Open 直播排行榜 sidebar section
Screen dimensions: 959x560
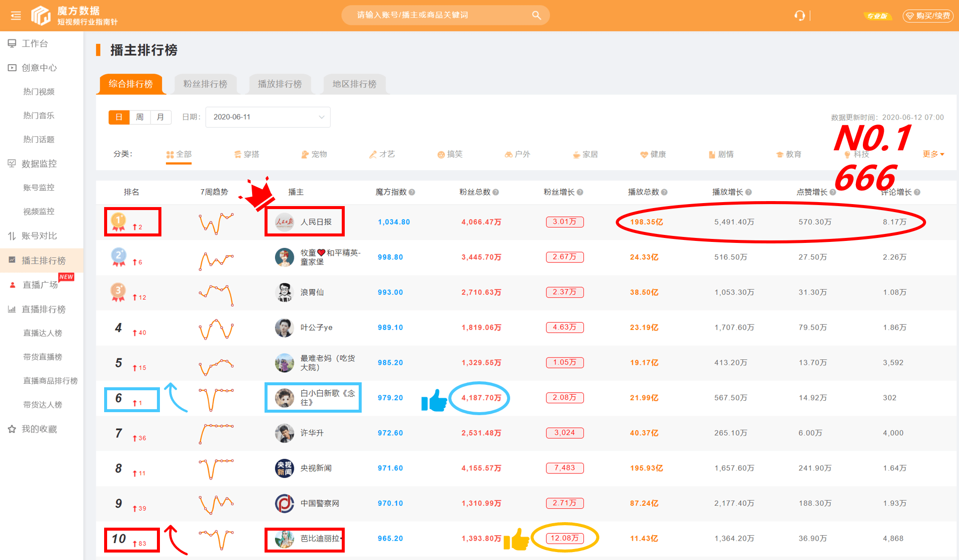(x=43, y=309)
